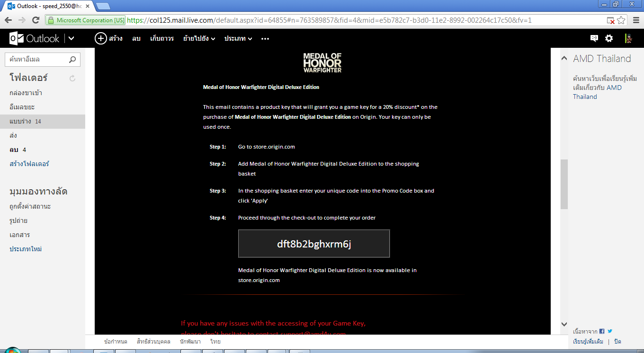Select the รูปถ่าย (Photos) quick view
Image resolution: width=644 pixels, height=353 pixels.
pos(18,221)
